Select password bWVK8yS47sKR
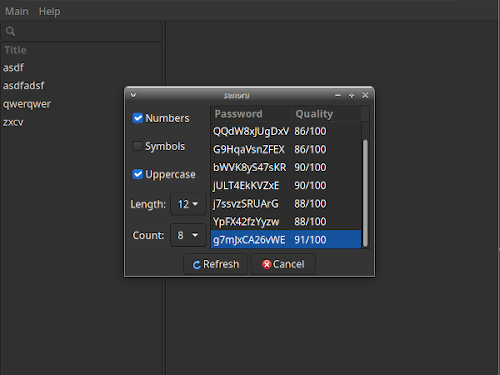This screenshot has width=500, height=375. click(x=286, y=167)
